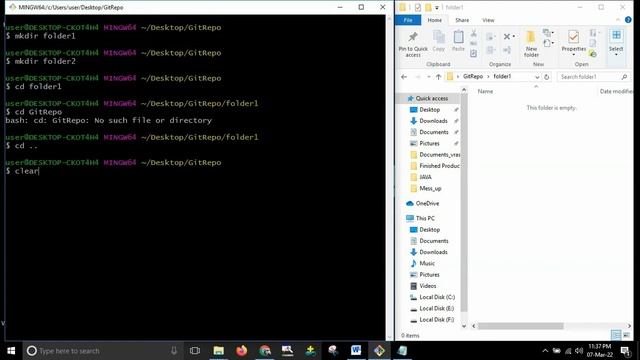Click folder1 in address breadcrumb
Screen dimensions: 640x360
[x=502, y=76]
